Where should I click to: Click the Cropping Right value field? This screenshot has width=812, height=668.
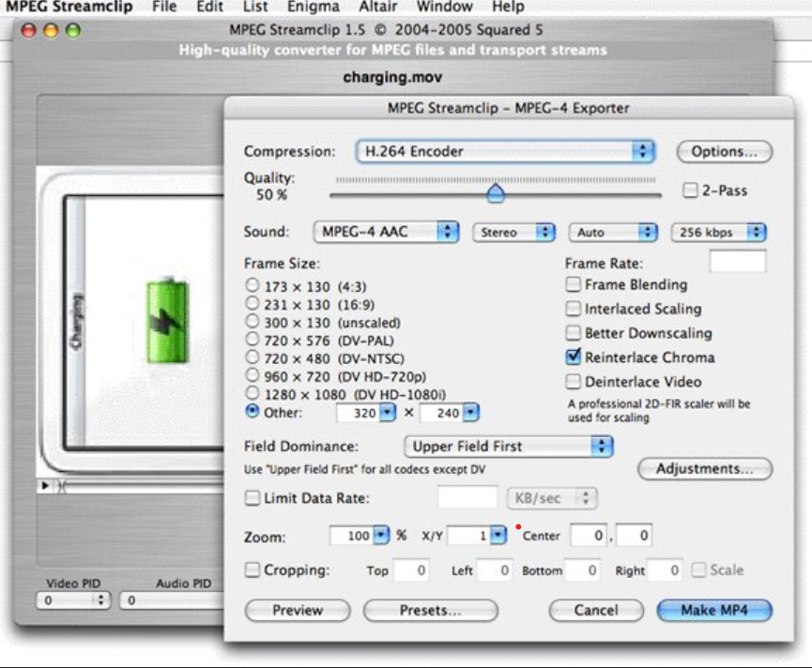[x=665, y=570]
